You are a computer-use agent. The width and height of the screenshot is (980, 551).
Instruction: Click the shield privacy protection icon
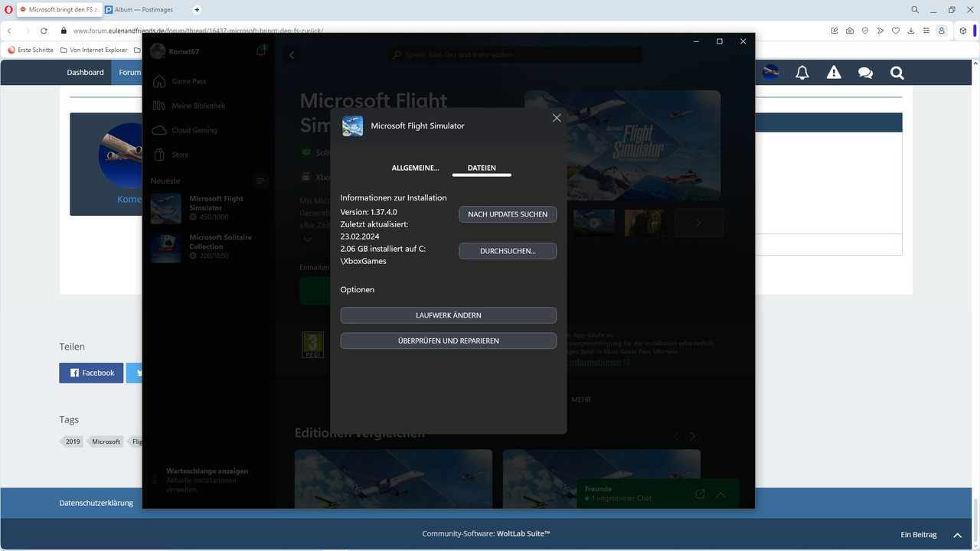tap(865, 31)
